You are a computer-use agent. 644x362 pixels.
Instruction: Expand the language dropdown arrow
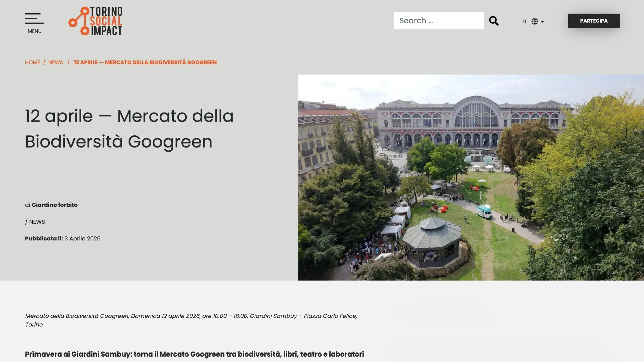tap(542, 21)
